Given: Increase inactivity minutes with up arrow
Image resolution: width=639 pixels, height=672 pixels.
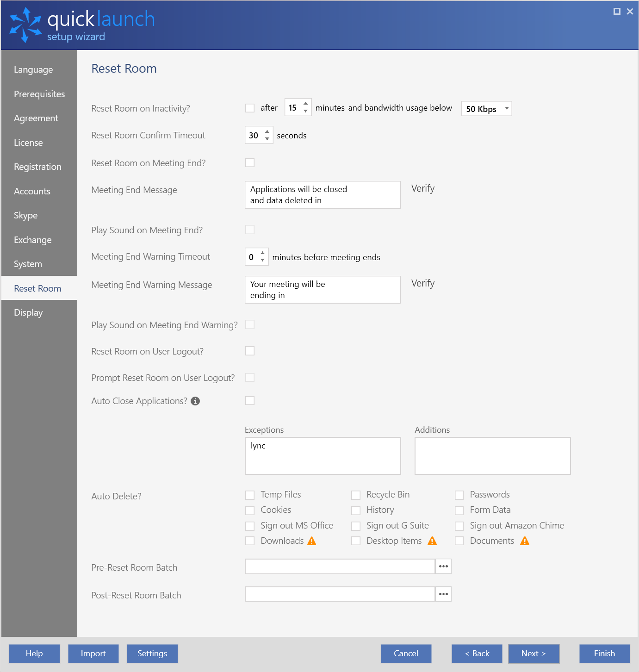Looking at the screenshot, I should pyautogui.click(x=305, y=104).
